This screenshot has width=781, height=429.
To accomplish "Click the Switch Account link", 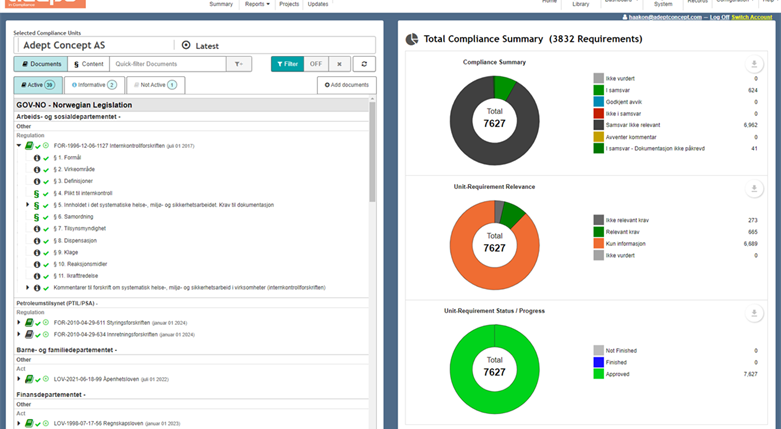I will (752, 17).
